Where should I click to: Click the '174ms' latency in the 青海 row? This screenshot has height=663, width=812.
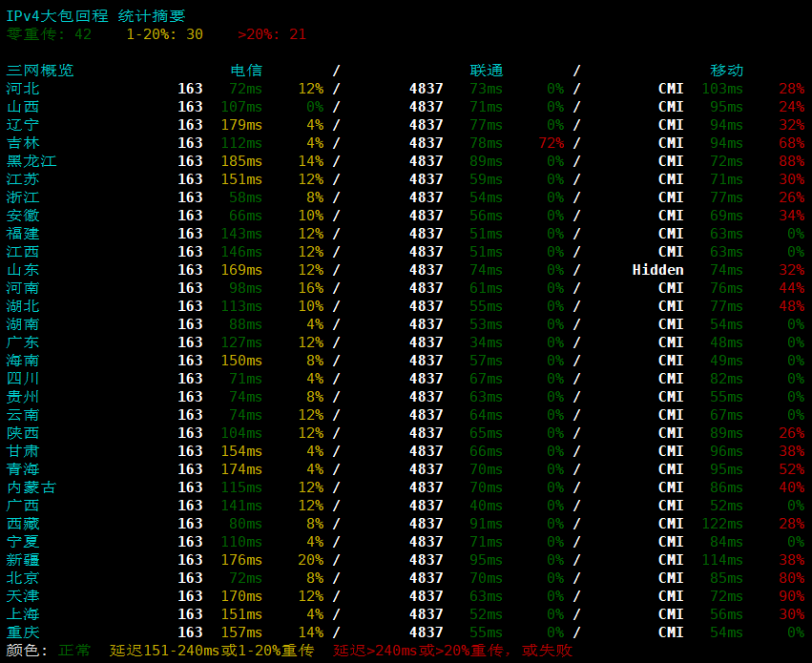pyautogui.click(x=241, y=469)
